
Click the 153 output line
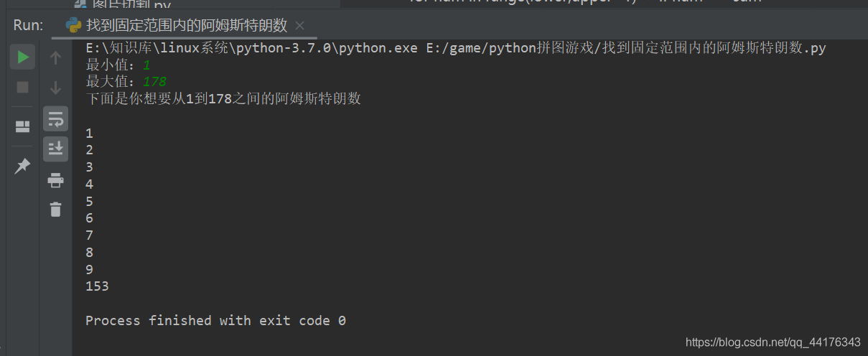point(97,286)
